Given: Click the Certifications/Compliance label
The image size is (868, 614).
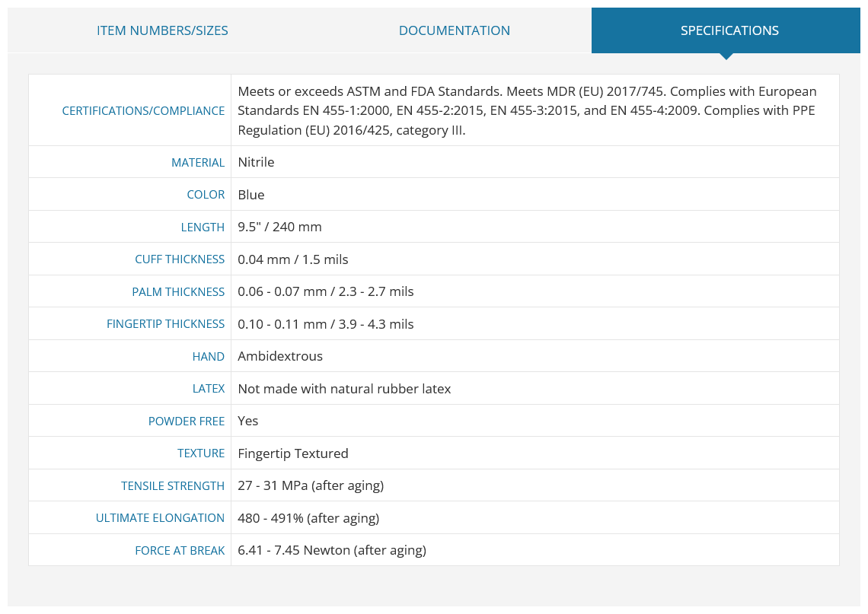Looking at the screenshot, I should pos(143,110).
